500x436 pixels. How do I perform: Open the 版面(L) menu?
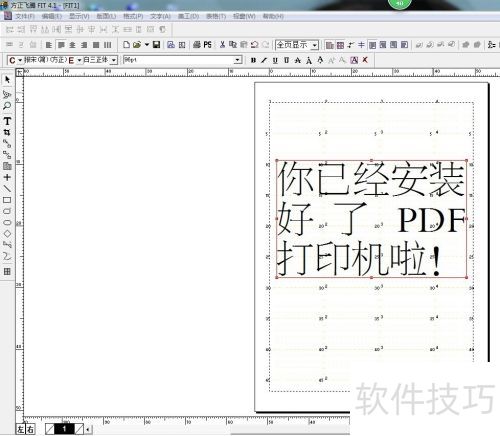coord(106,16)
